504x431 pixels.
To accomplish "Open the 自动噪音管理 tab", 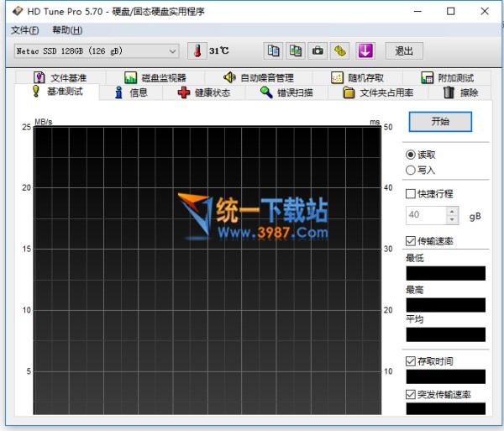I will (x=259, y=77).
